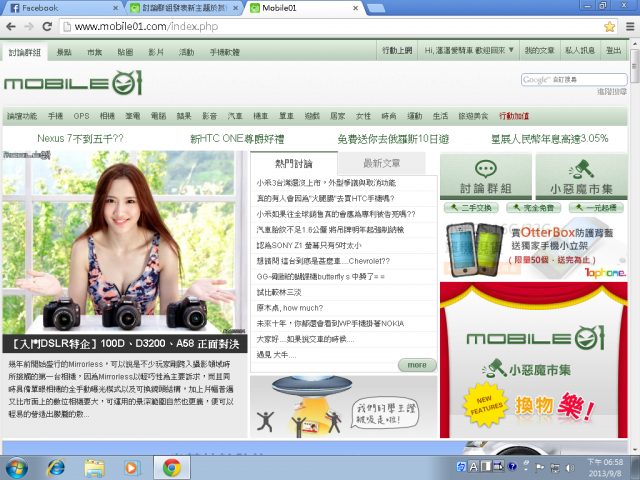The image size is (640, 480).
Task: Open the 相機 category menu
Action: coord(107,116)
